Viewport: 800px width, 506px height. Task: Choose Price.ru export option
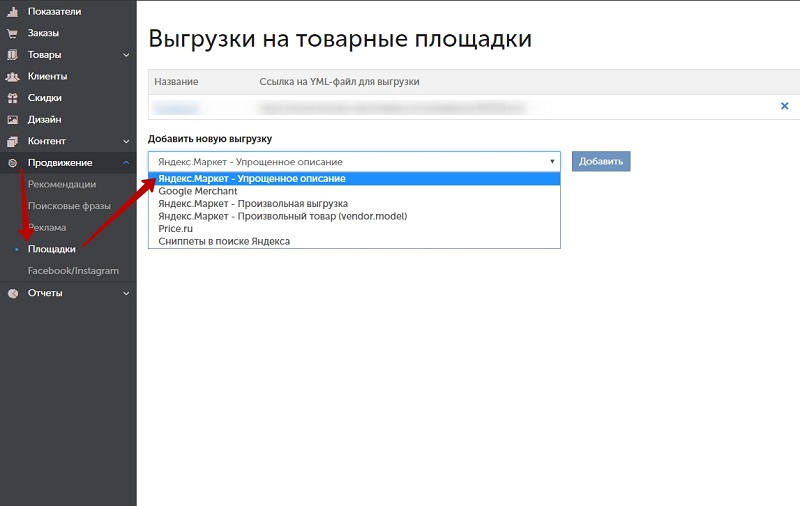pos(354,229)
